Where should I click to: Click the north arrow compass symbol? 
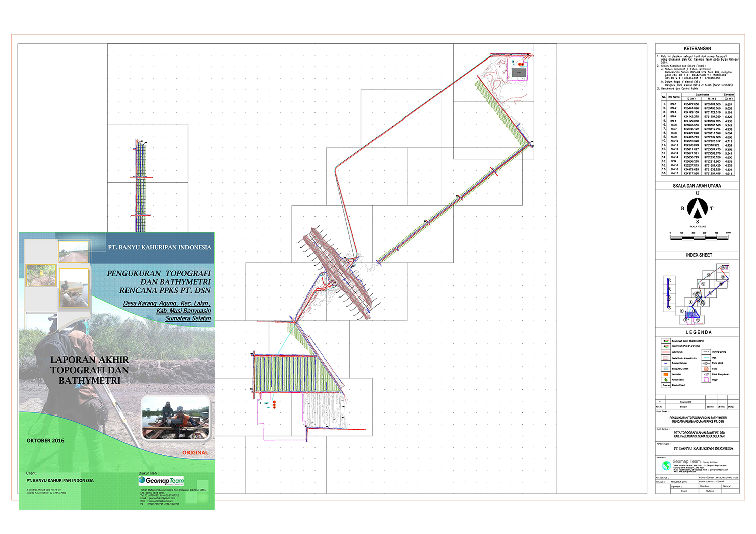[697, 207]
